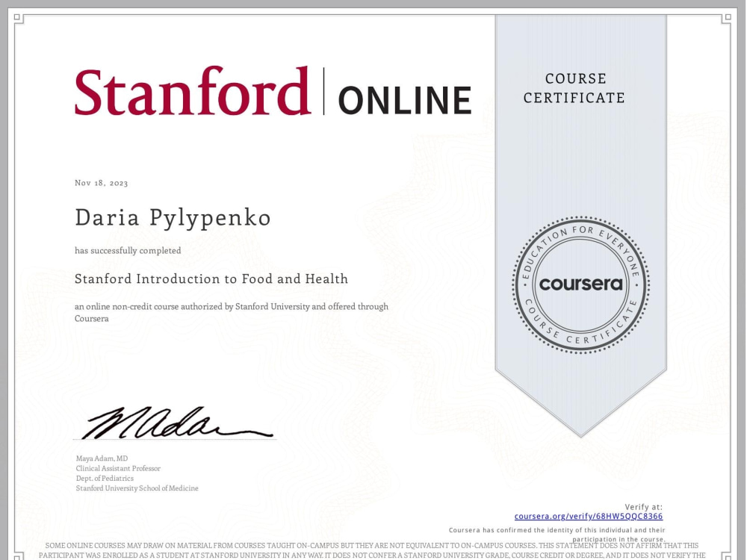Click the 'an online non-credit course authorized' sentence

[x=232, y=312]
